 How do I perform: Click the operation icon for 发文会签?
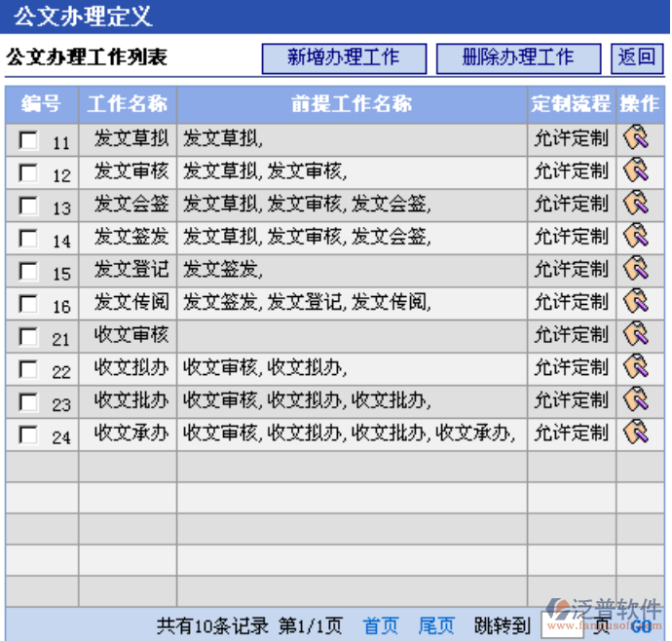pyautogui.click(x=636, y=204)
